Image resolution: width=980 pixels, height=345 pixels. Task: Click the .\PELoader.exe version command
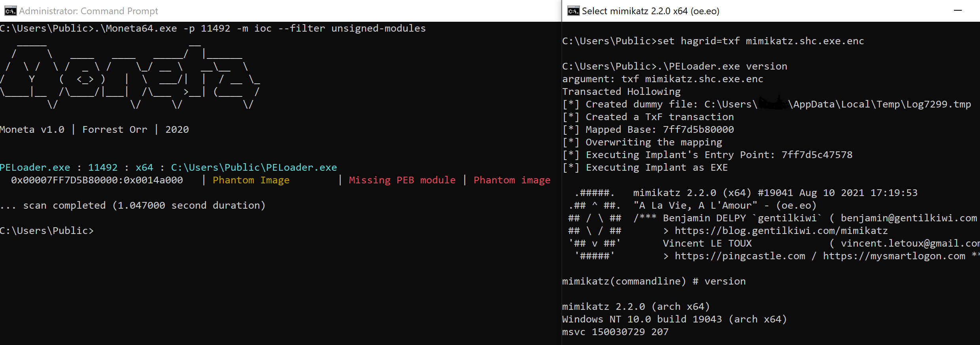point(675,66)
